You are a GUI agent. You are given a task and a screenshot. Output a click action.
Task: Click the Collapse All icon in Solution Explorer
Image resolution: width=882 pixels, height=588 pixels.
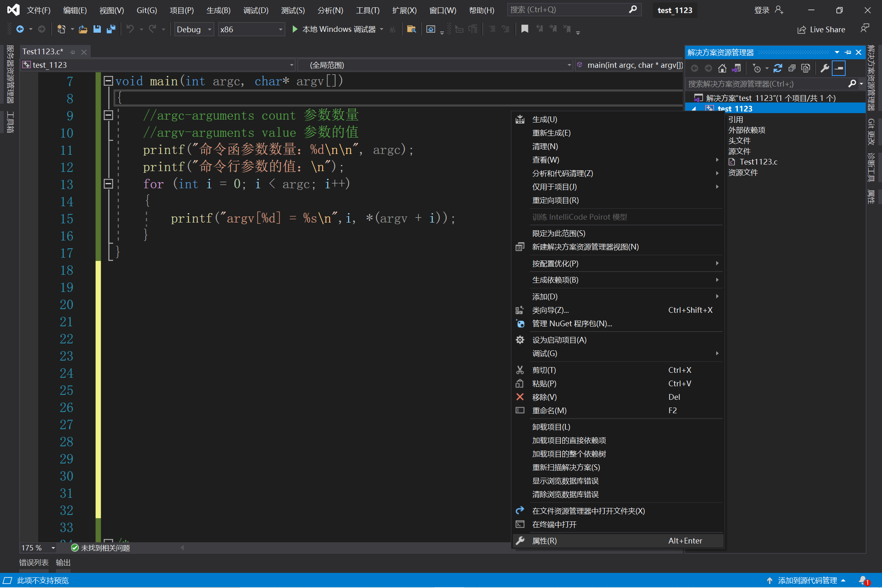(791, 68)
